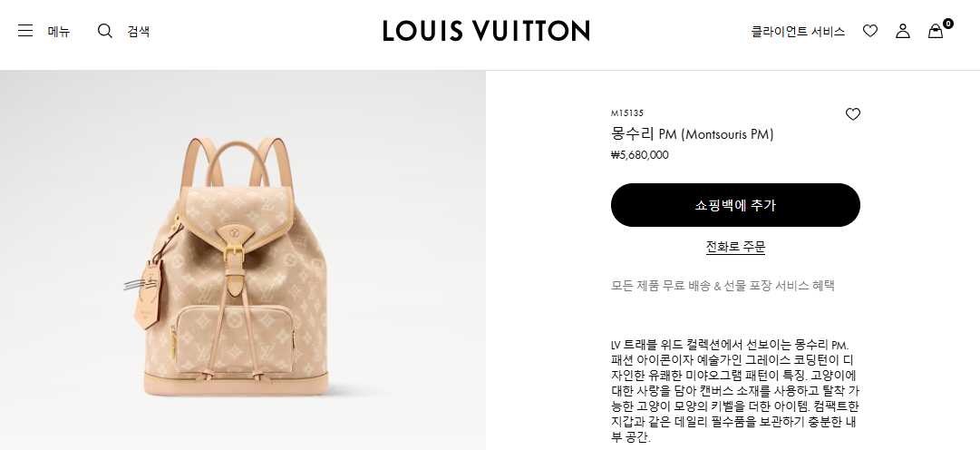Open 클라이언트 서비스 link
The height and width of the screenshot is (450, 980).
(x=798, y=31)
